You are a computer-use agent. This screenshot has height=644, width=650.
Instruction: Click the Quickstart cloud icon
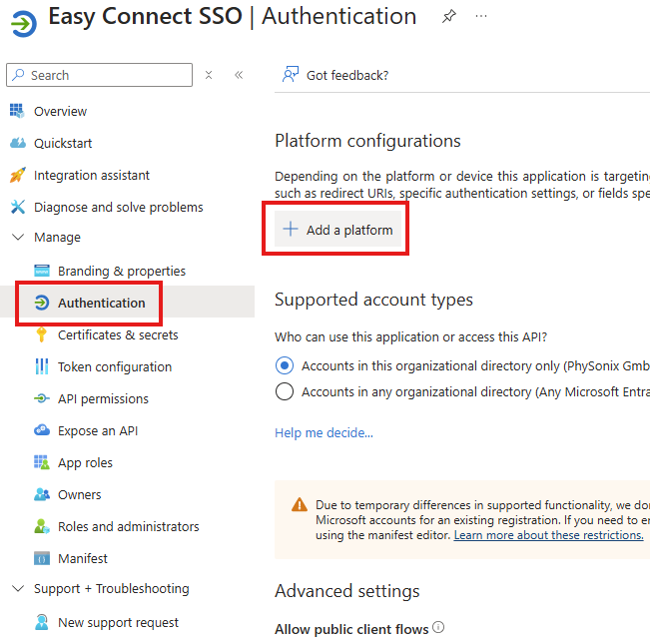(x=17, y=143)
